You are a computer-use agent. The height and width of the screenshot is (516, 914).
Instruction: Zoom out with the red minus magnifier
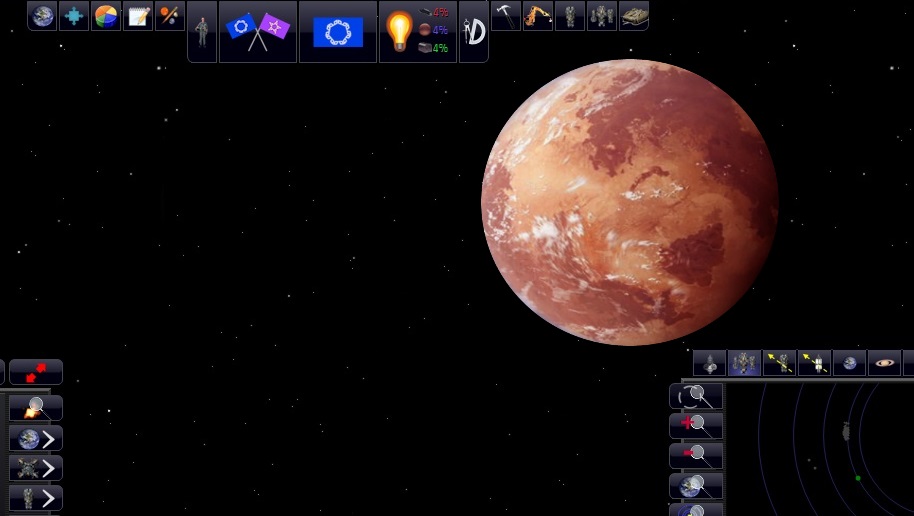[697, 456]
